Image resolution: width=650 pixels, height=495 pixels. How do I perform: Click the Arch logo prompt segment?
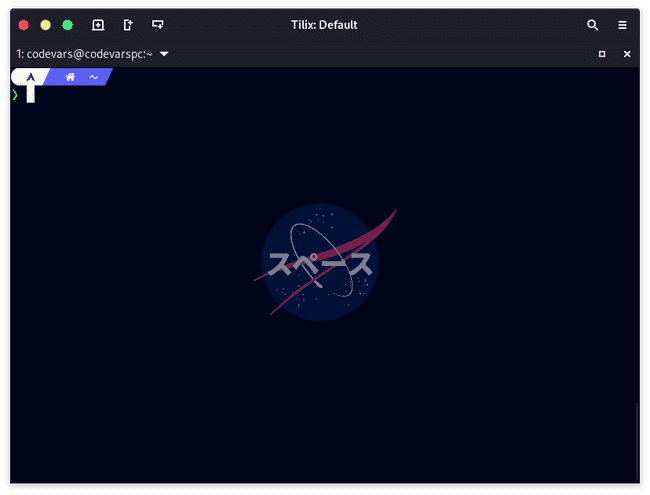click(31, 77)
